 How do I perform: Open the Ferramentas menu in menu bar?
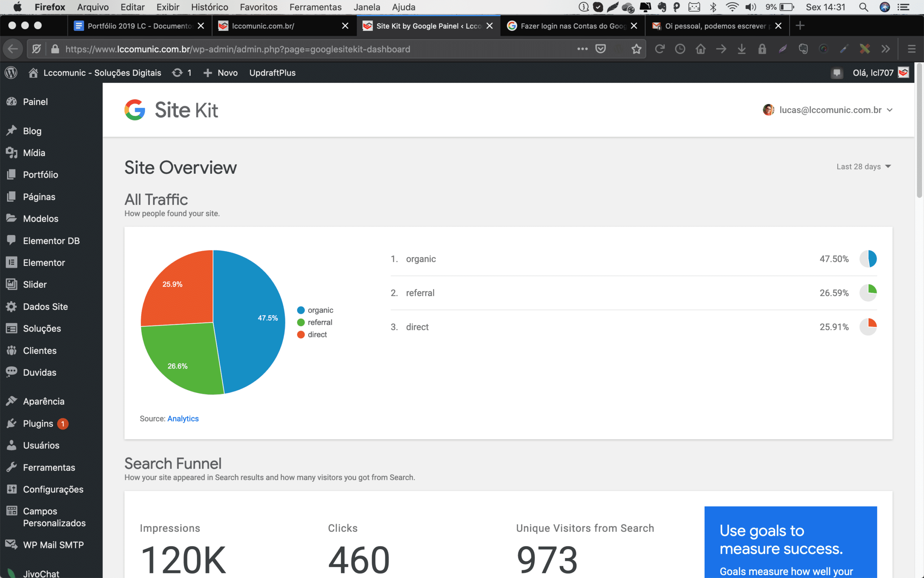[x=315, y=7]
